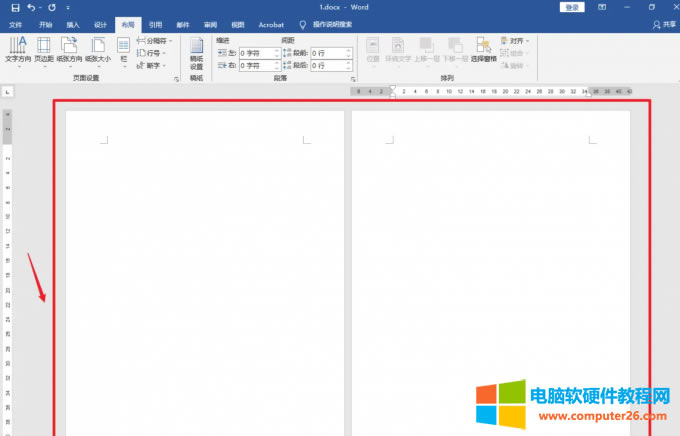Switch to the 开始 (Home) tab

click(46, 25)
